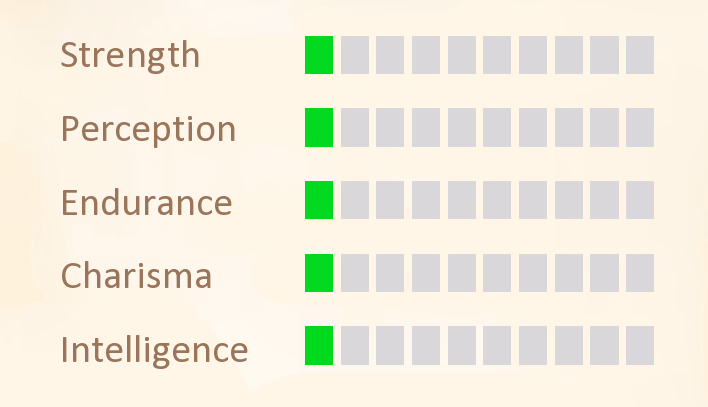
Task: Select the Perception stat label
Action: coord(148,129)
